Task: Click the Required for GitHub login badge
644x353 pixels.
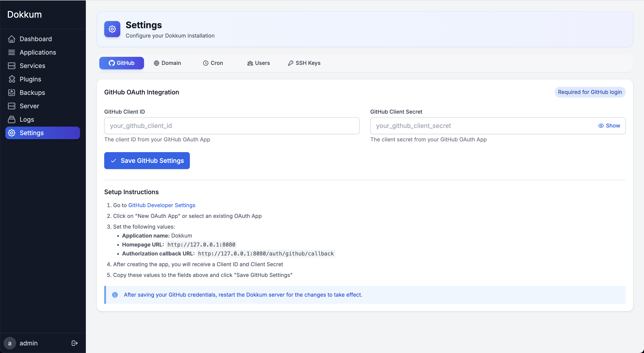Action: [590, 92]
